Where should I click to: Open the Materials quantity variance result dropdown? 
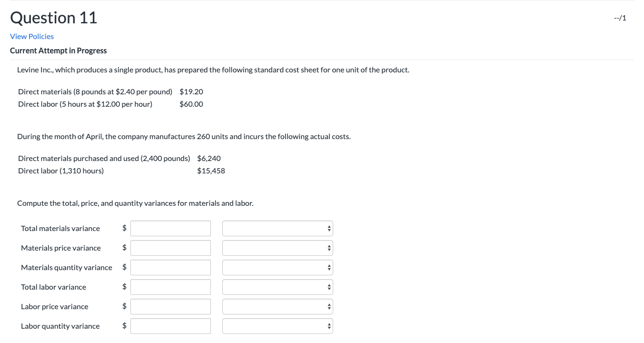pyautogui.click(x=277, y=267)
